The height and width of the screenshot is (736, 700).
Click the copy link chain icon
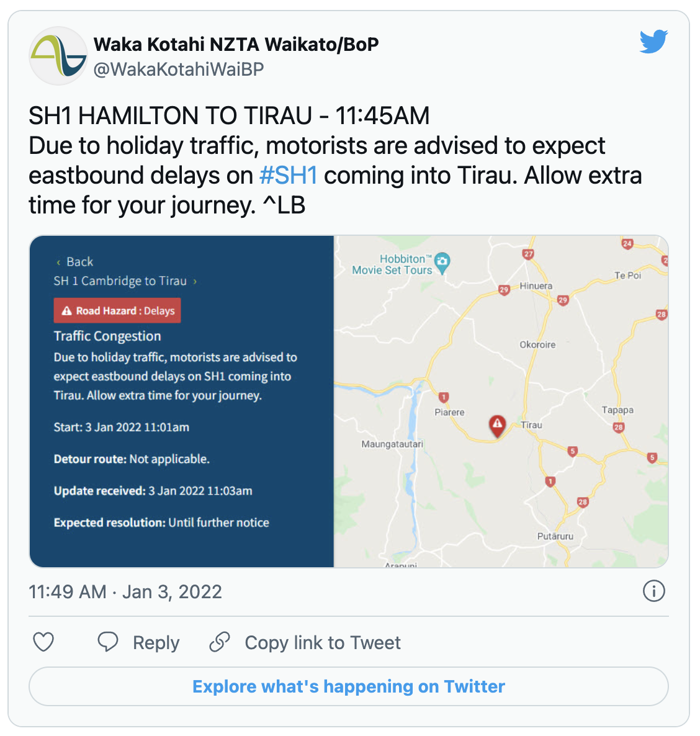[x=220, y=642]
